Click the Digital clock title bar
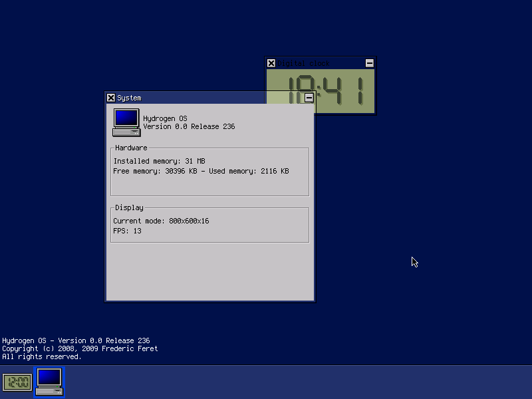This screenshot has height=399, width=532. coord(321,63)
